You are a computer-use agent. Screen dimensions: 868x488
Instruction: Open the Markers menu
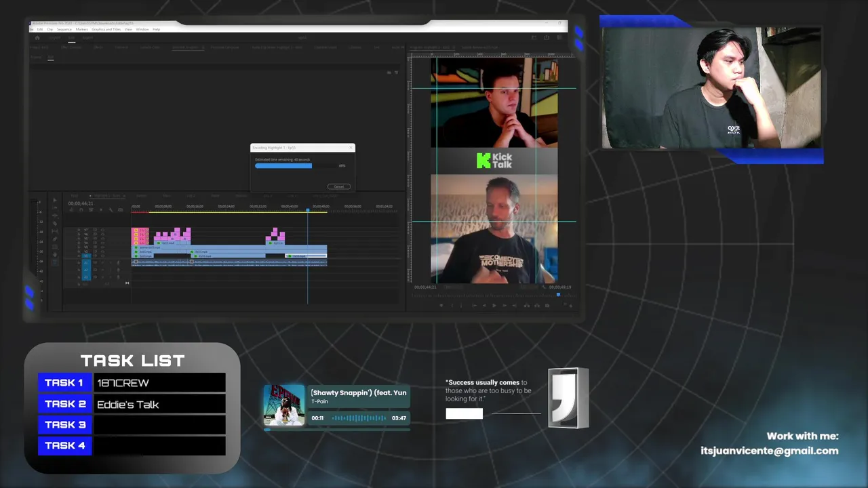click(x=81, y=29)
